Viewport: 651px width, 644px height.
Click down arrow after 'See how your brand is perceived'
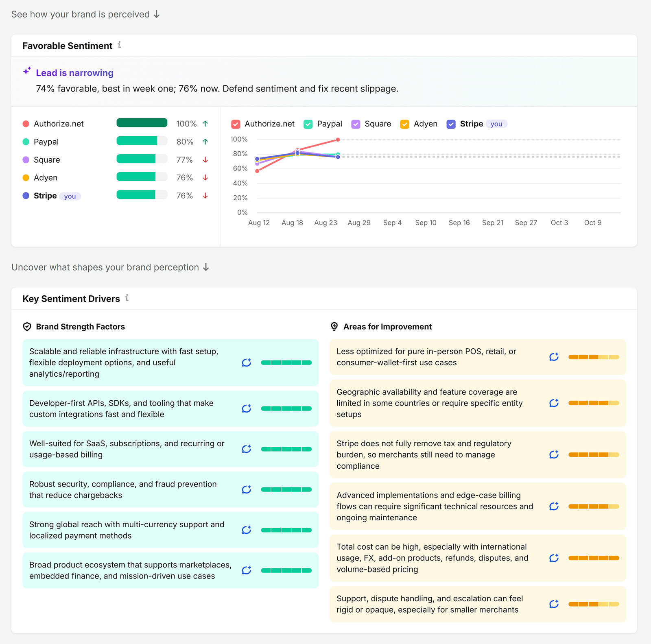(x=157, y=14)
